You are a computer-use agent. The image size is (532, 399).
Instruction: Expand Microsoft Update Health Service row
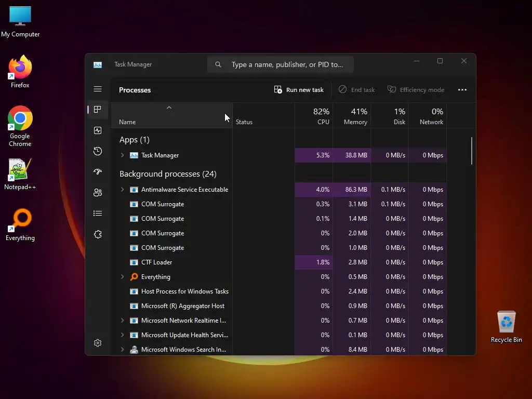123,335
